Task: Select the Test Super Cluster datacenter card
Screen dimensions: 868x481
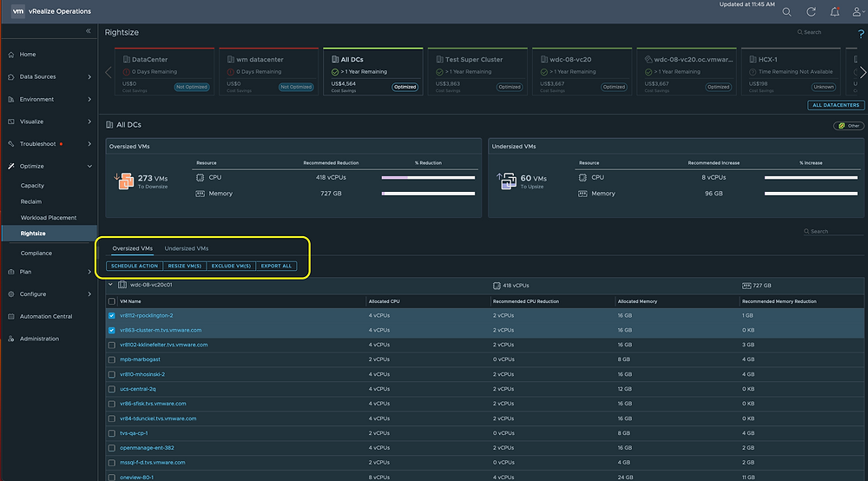Action: point(477,71)
